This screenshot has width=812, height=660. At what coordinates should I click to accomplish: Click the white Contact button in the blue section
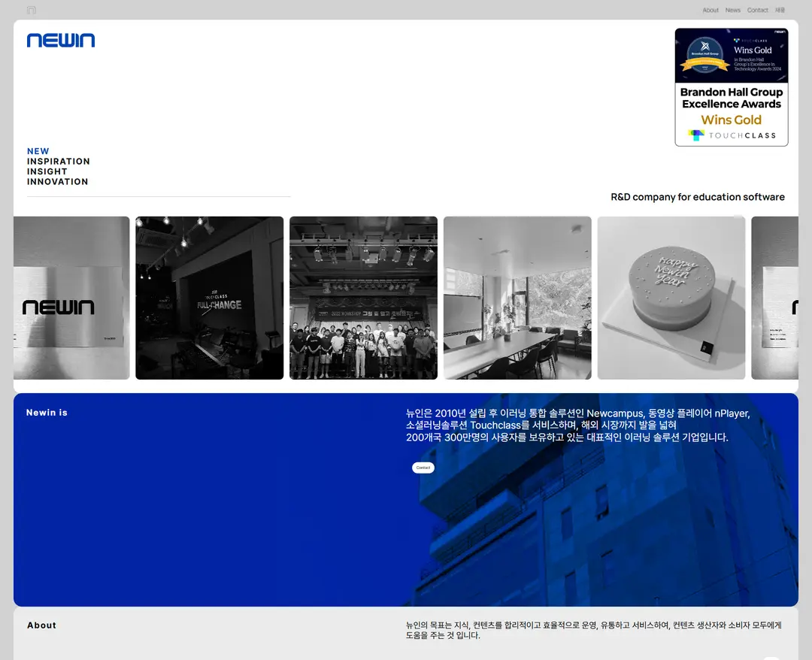click(x=423, y=468)
